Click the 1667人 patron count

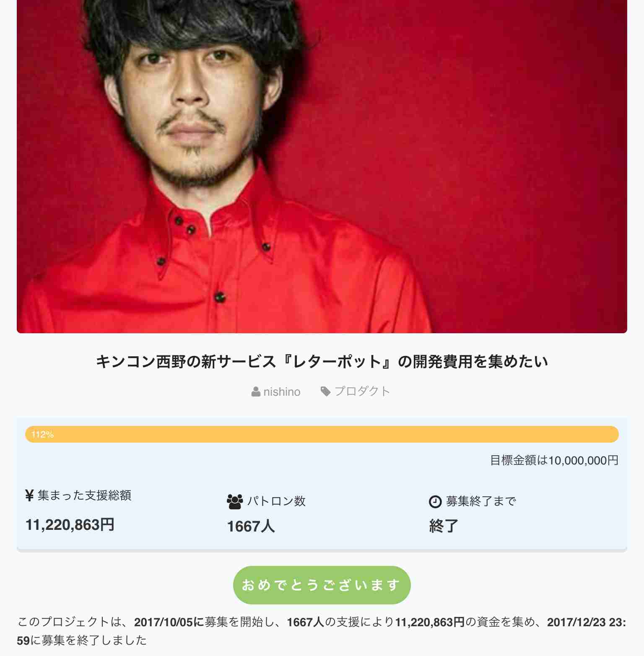tap(251, 526)
